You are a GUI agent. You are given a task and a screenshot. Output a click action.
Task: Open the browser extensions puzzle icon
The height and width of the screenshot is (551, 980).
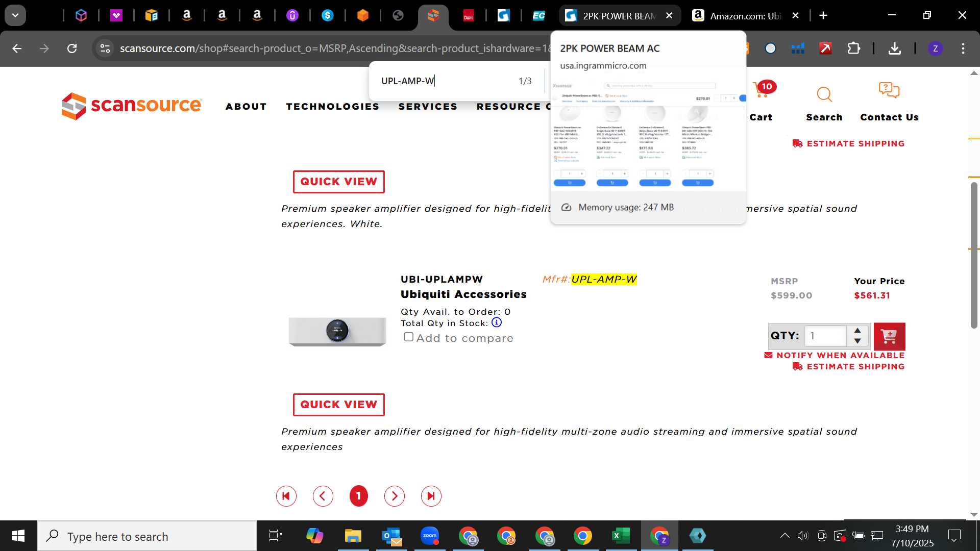[854, 48]
